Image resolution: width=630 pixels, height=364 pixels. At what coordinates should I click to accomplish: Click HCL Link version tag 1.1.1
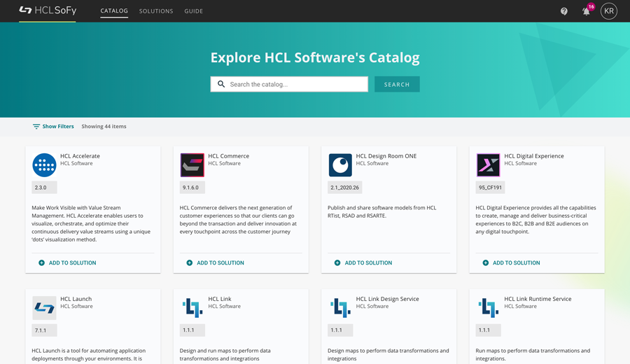point(192,330)
